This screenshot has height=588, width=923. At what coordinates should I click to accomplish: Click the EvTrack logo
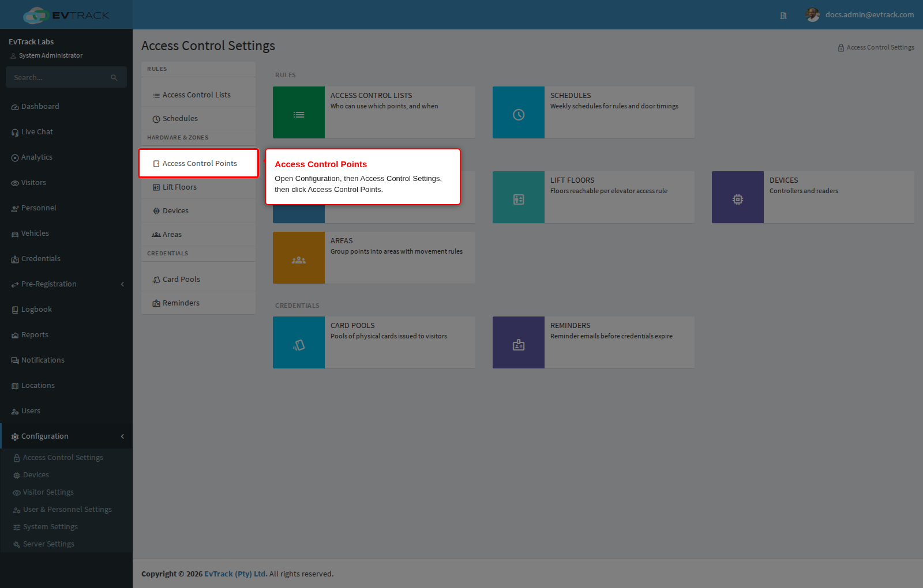click(x=66, y=15)
